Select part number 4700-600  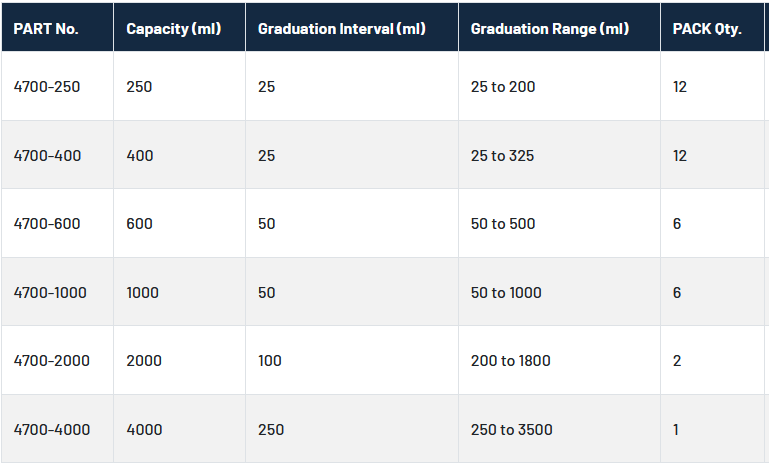pyautogui.click(x=47, y=224)
